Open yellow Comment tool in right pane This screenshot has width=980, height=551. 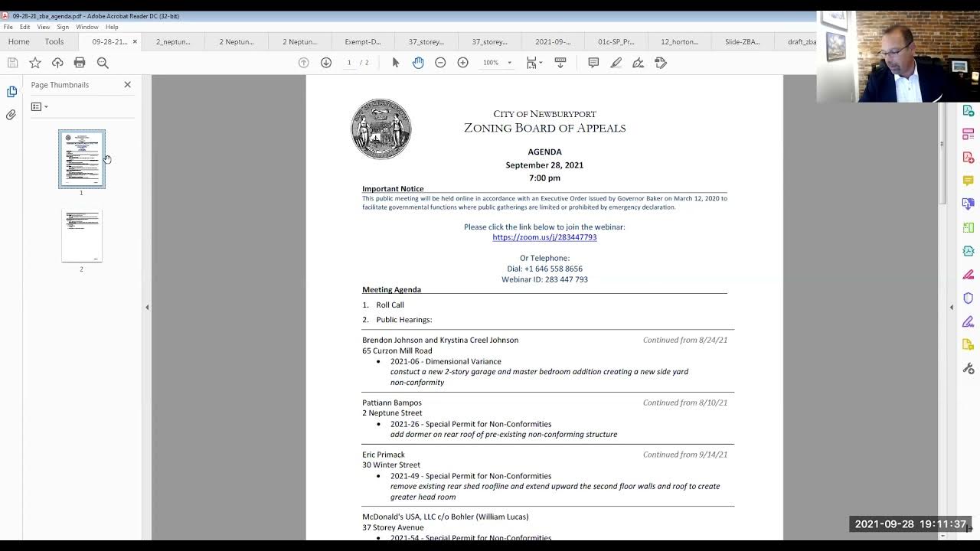click(x=969, y=181)
